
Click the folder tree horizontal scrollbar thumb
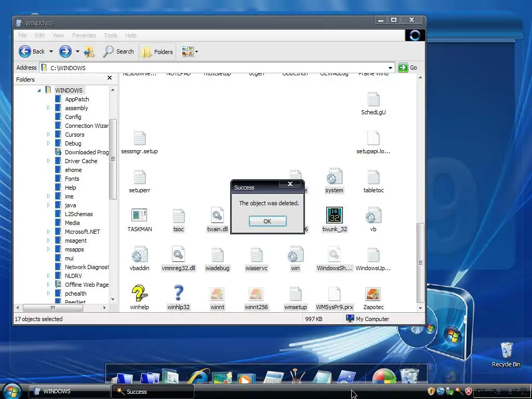coord(53,308)
